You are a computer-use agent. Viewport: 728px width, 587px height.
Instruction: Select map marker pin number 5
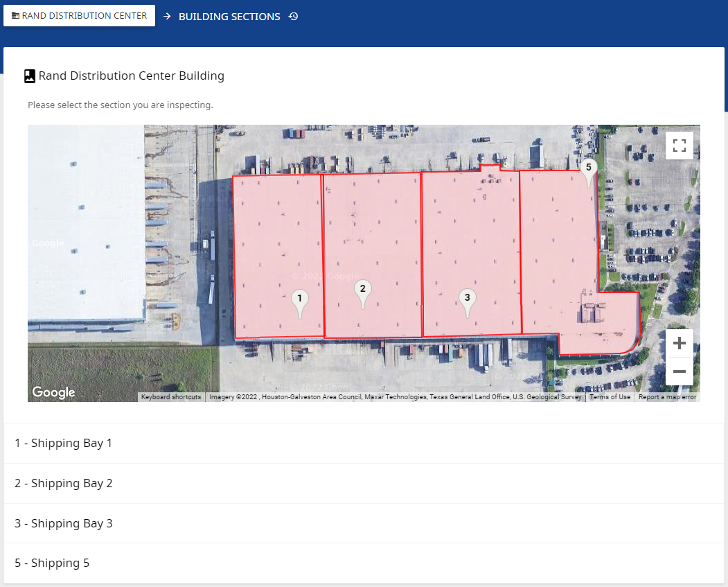tap(589, 173)
